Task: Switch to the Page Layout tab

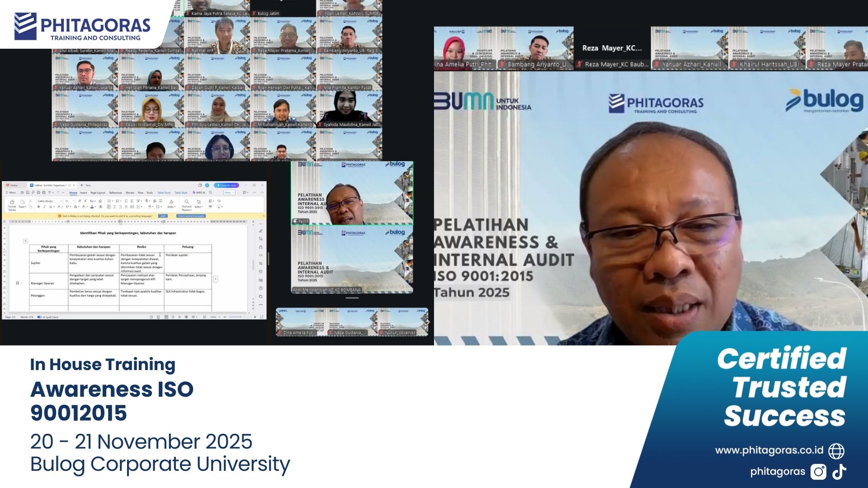Action: (x=98, y=192)
